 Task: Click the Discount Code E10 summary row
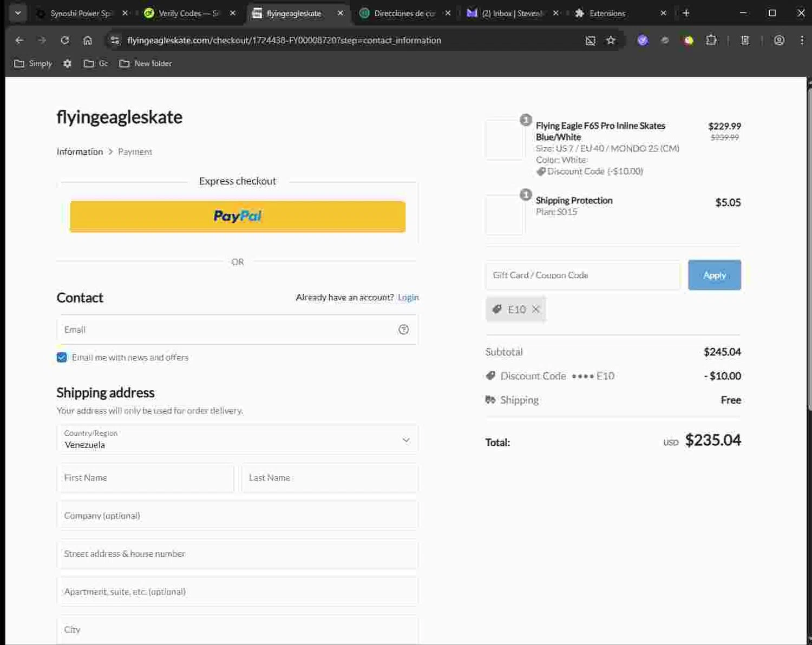tap(613, 376)
